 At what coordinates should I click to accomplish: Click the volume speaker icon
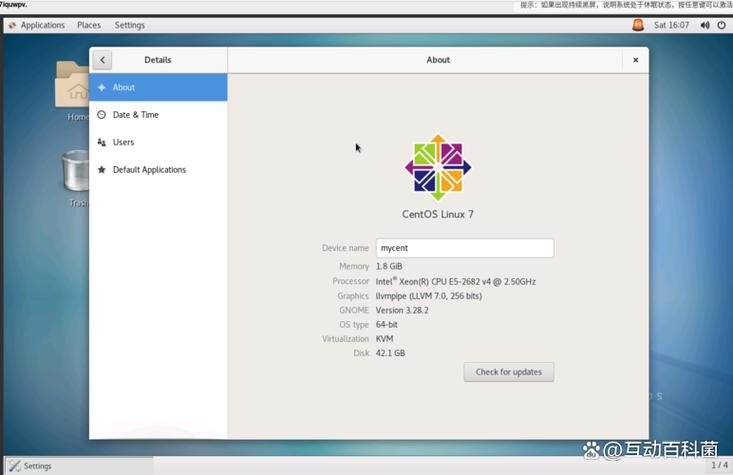704,25
